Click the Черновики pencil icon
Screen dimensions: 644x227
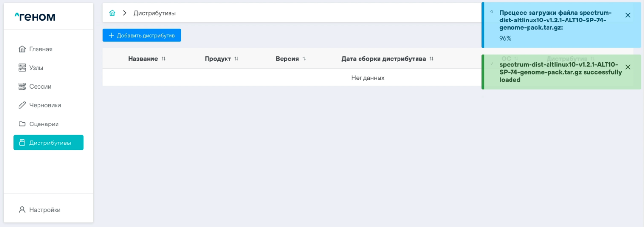pos(22,105)
